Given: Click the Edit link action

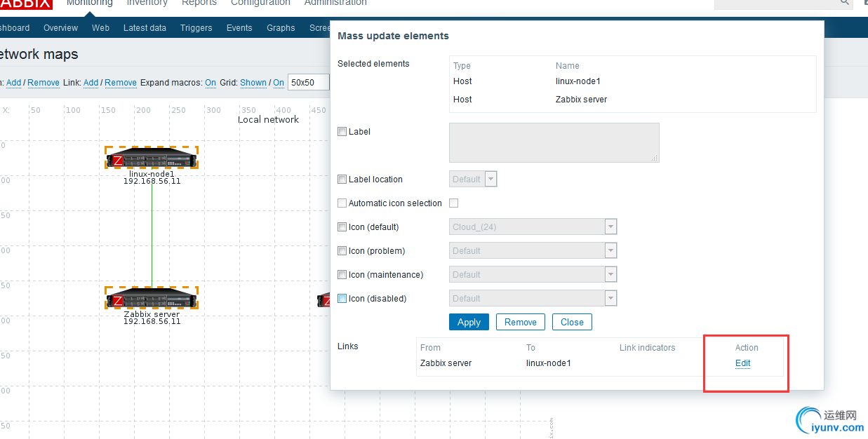Looking at the screenshot, I should (743, 363).
